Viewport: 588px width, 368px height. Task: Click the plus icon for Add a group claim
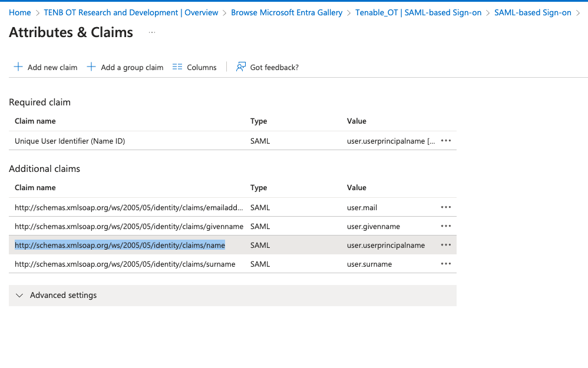(91, 67)
